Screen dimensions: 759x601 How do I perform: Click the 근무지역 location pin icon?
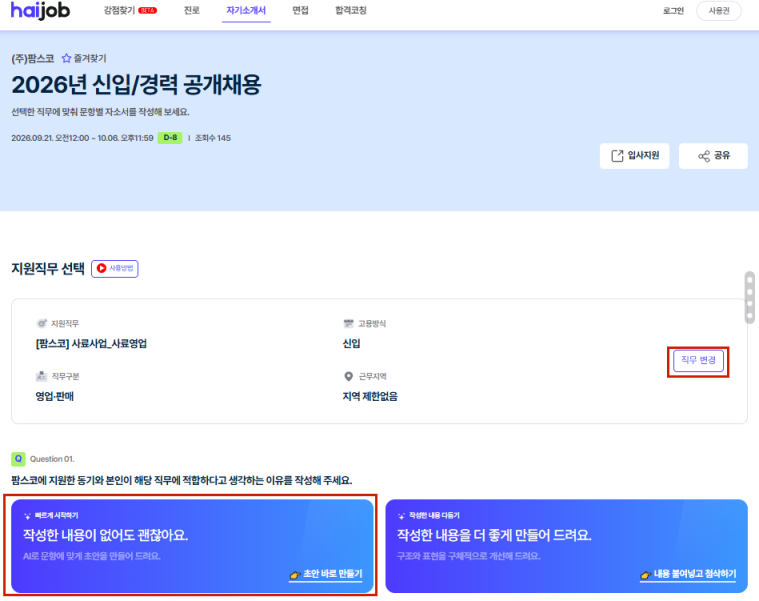point(349,376)
